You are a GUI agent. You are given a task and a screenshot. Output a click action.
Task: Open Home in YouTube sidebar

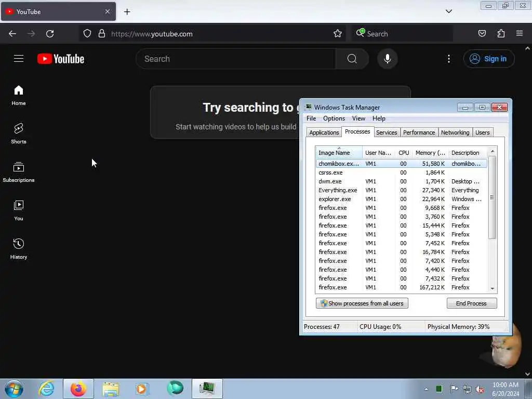coord(19,96)
